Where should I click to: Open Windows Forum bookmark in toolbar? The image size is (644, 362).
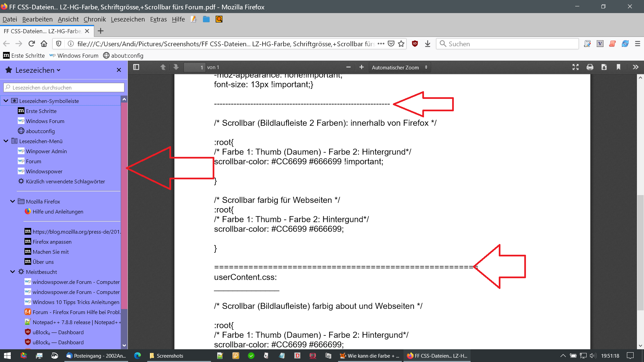point(74,56)
